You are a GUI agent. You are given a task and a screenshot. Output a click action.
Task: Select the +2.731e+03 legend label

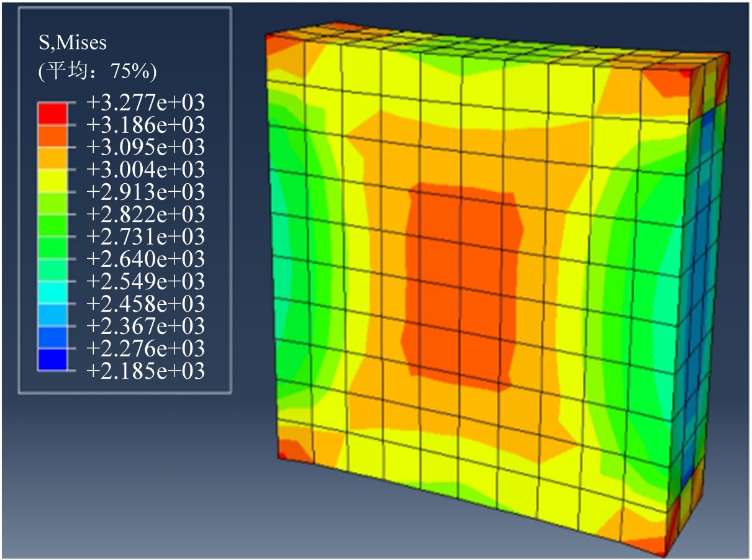tap(145, 237)
